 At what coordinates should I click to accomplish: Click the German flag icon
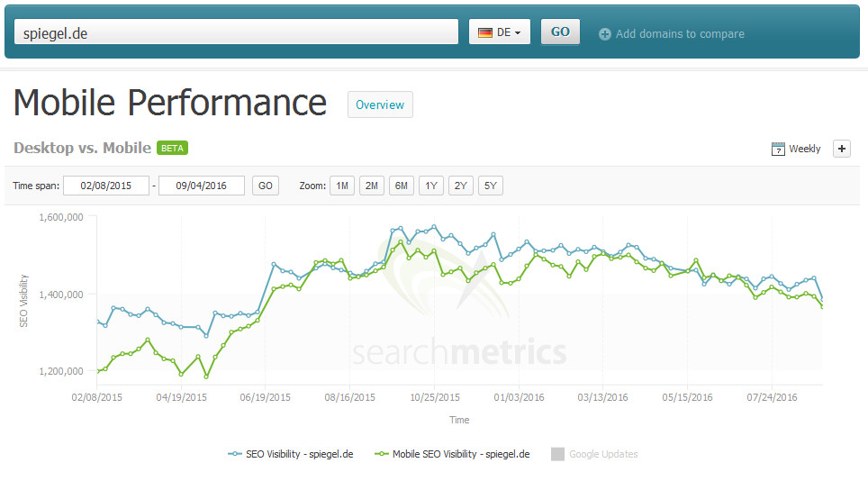[x=485, y=32]
